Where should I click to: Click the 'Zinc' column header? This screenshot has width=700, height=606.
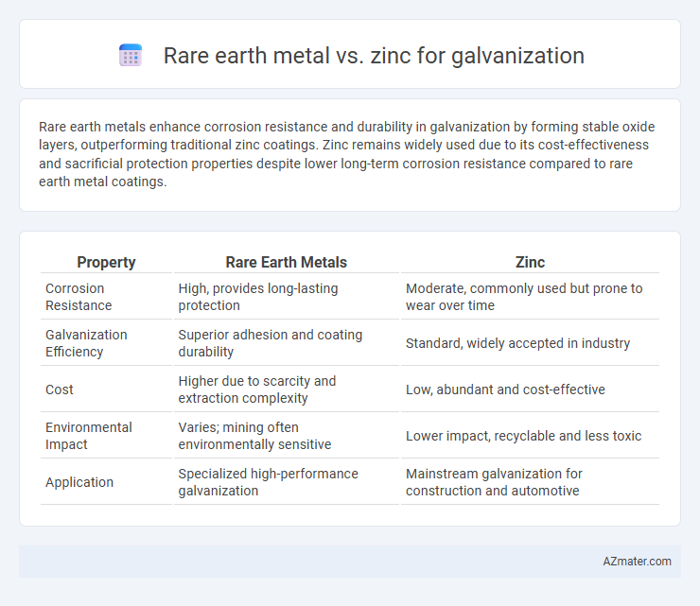(530, 262)
